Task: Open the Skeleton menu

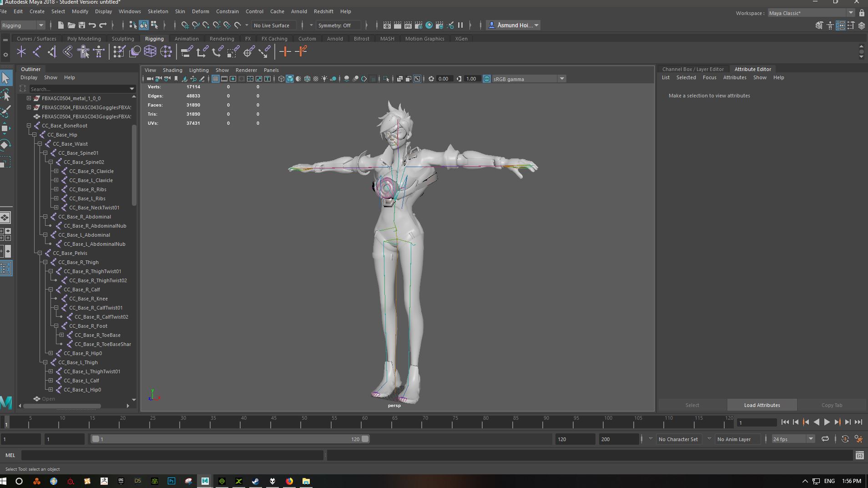Action: tap(158, 11)
